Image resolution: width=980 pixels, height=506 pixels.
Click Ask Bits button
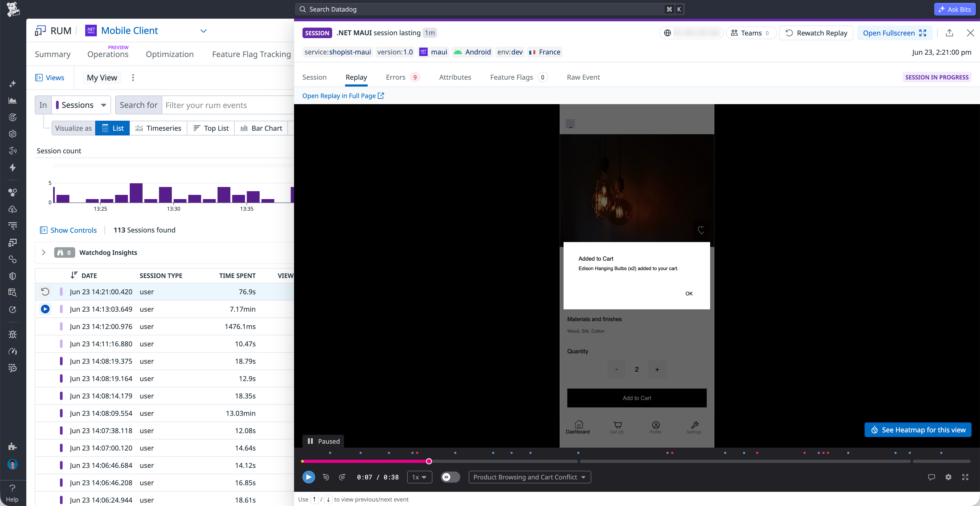point(954,9)
